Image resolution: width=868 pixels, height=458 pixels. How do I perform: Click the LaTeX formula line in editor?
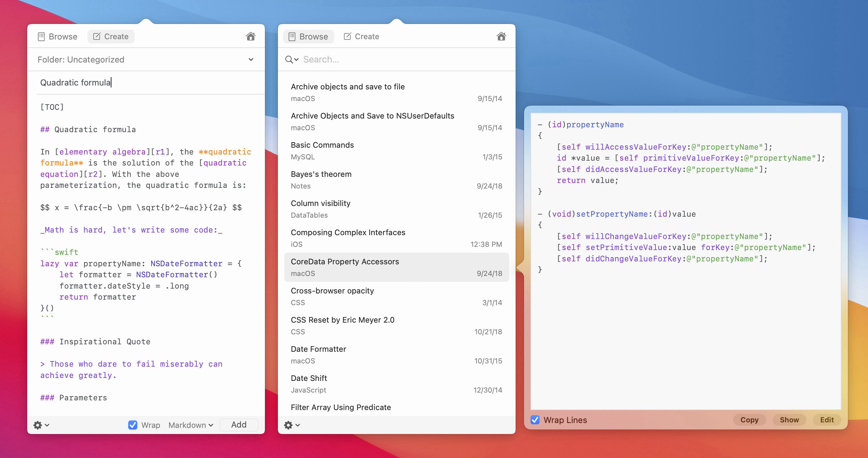click(x=141, y=208)
